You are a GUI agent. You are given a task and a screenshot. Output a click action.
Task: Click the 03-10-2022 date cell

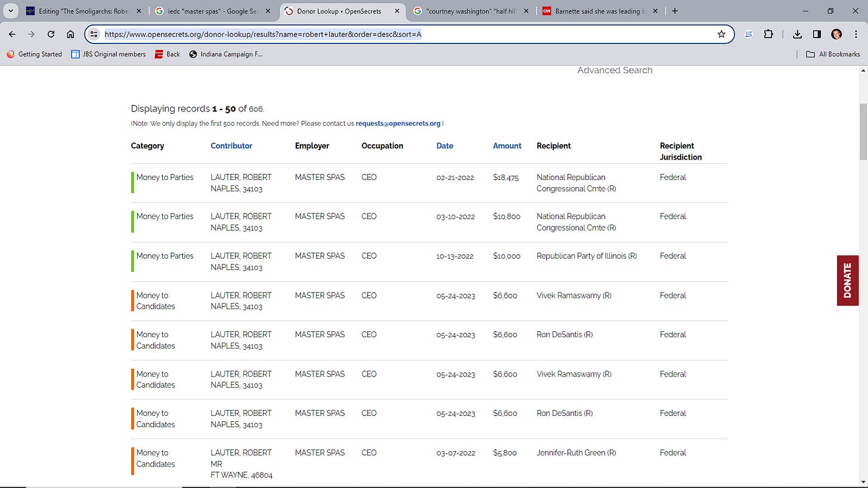click(x=455, y=216)
